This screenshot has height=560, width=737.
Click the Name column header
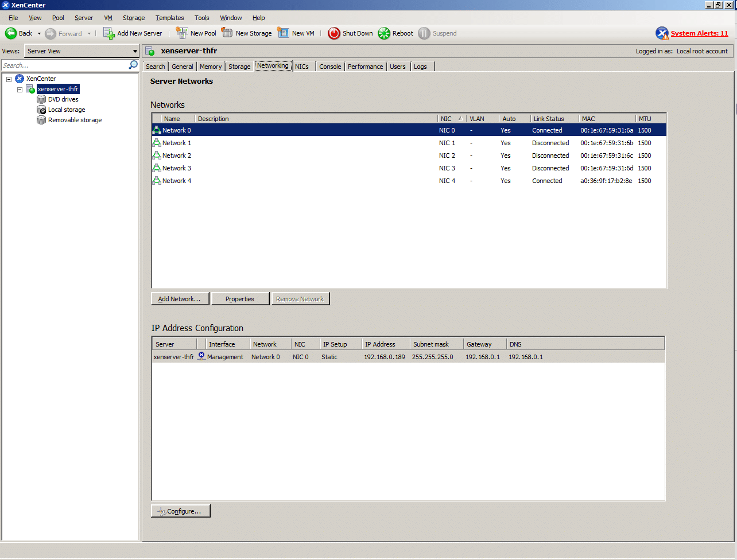(179, 119)
